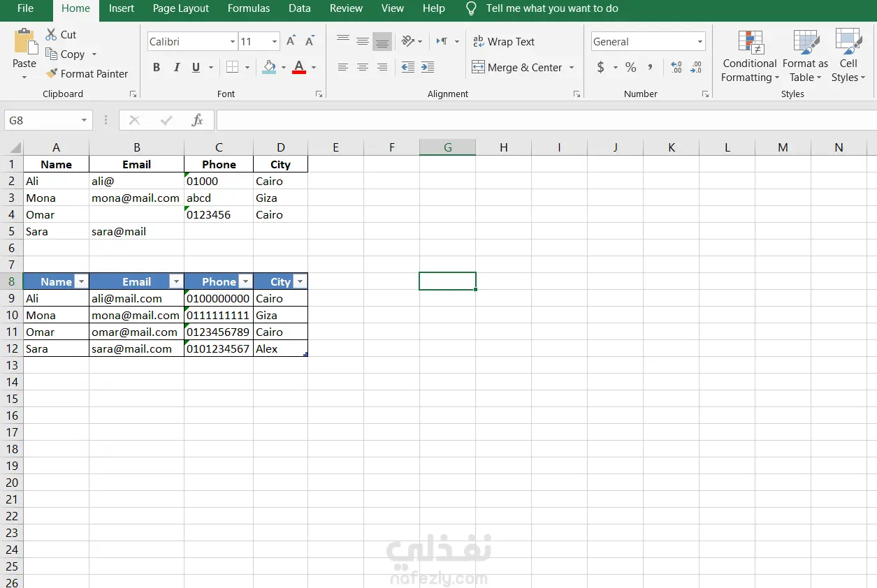
Task: Open the Name column filter dropdown
Action: tap(81, 281)
